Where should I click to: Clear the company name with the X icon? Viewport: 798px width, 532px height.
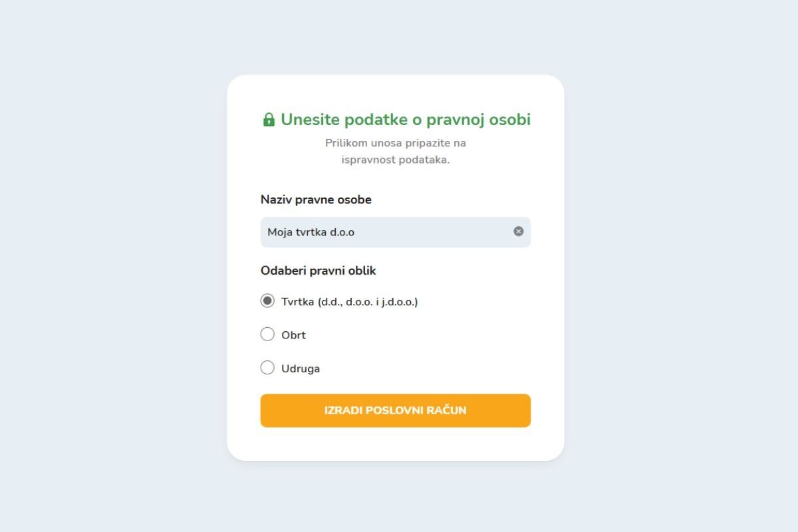[519, 231]
